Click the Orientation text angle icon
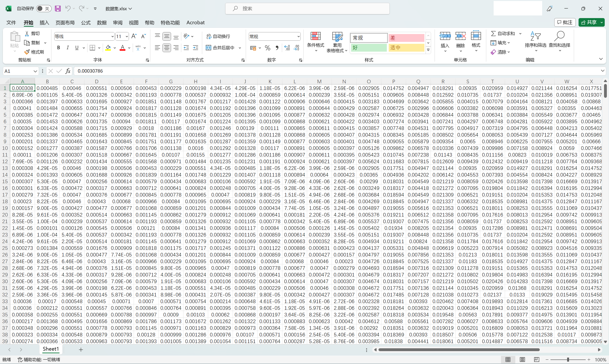The image size is (609, 364). pos(187,36)
